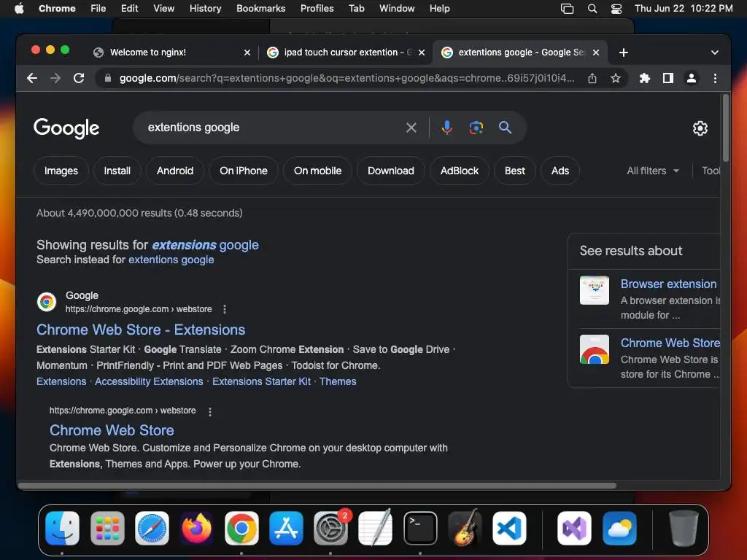The height and width of the screenshot is (560, 747).
Task: Expand the All filters dropdown
Action: tap(653, 171)
